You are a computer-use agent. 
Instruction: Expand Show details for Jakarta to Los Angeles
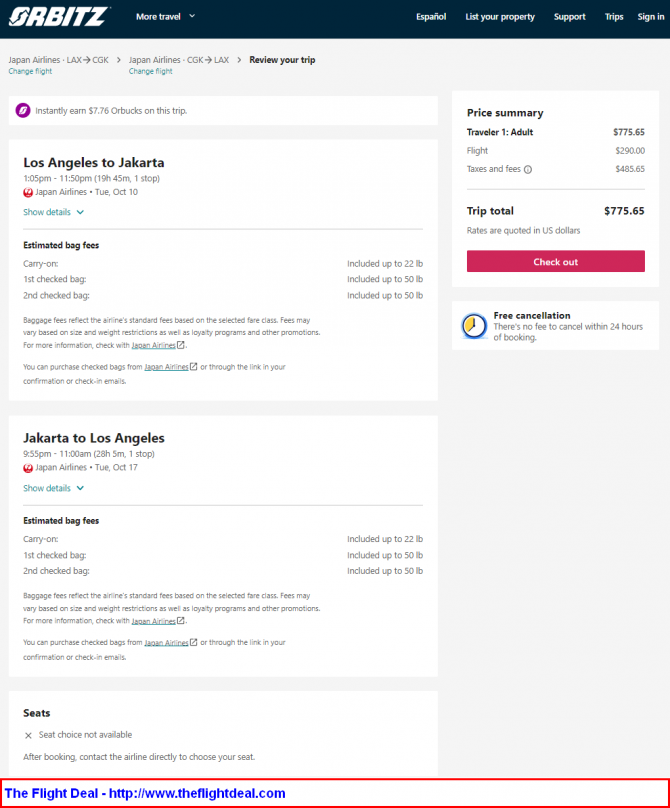point(53,488)
